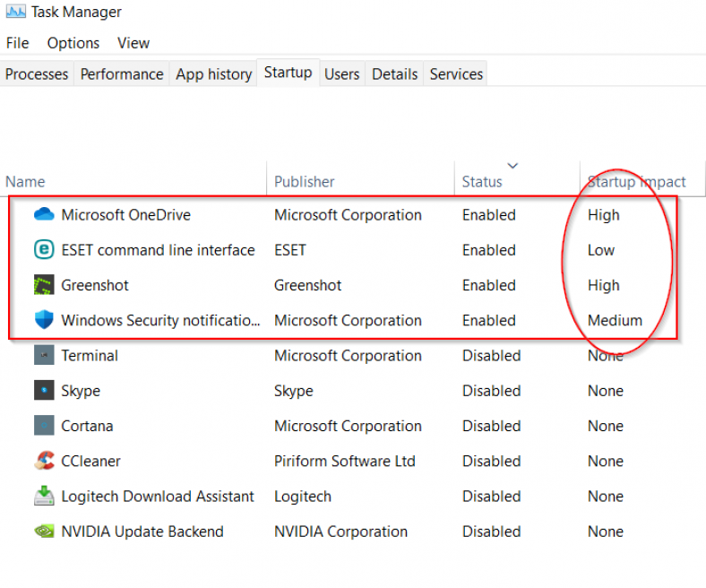Select Windows Security notification name

coord(160,320)
